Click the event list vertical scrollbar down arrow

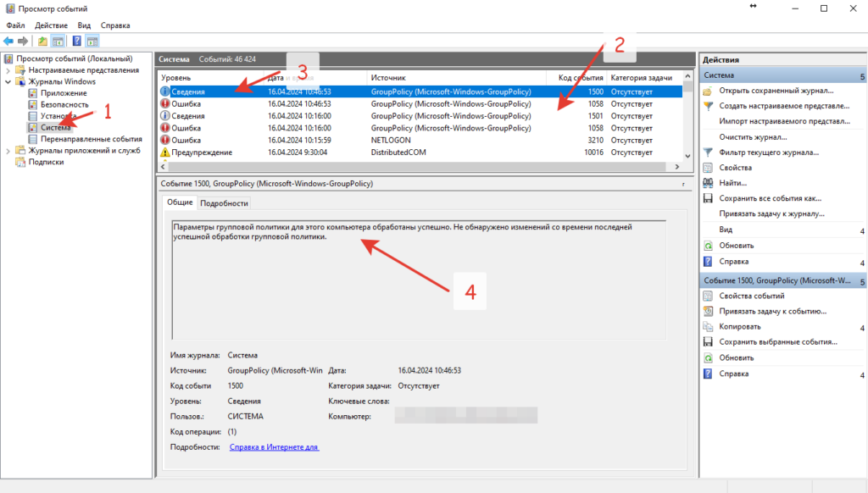coord(687,156)
